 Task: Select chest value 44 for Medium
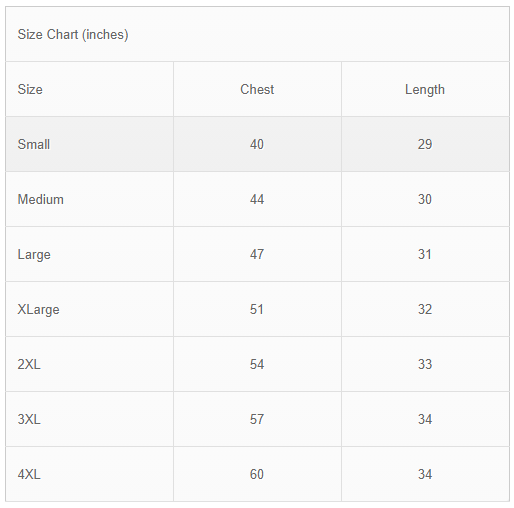pyautogui.click(x=257, y=199)
